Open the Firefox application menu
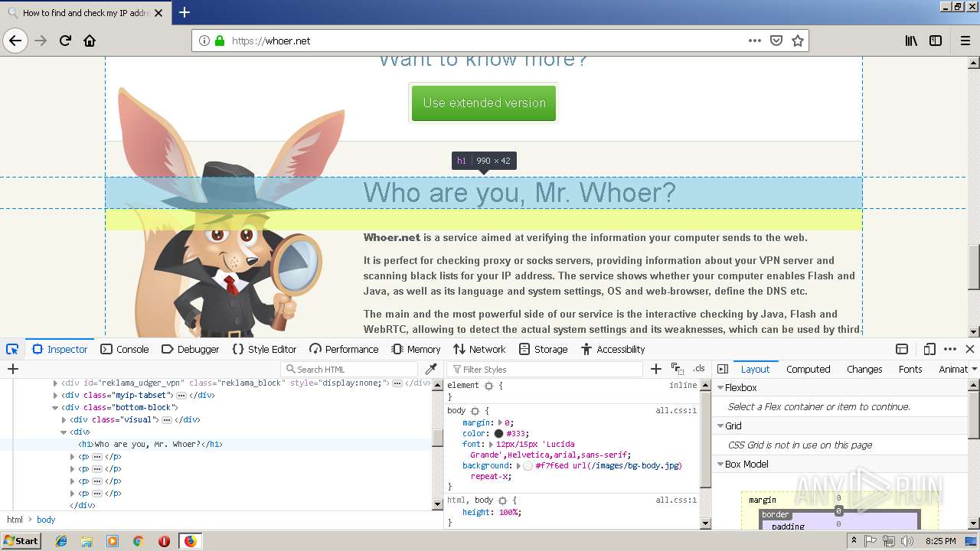Viewport: 980px width, 551px height. pyautogui.click(x=965, y=41)
